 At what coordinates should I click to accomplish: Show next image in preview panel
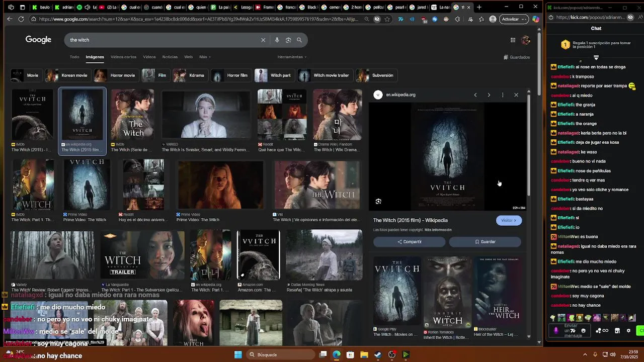coord(489,95)
